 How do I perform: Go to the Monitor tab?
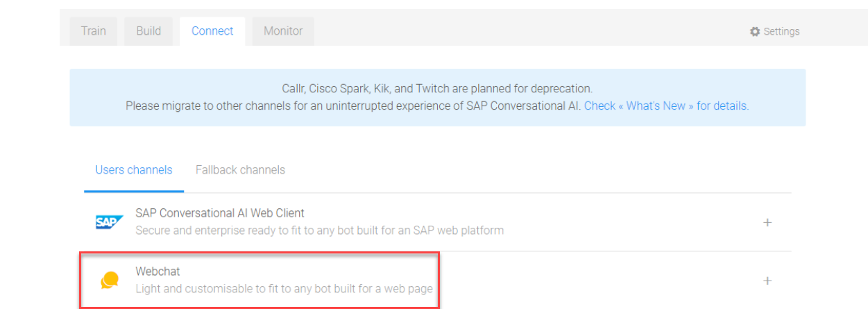coord(283,31)
